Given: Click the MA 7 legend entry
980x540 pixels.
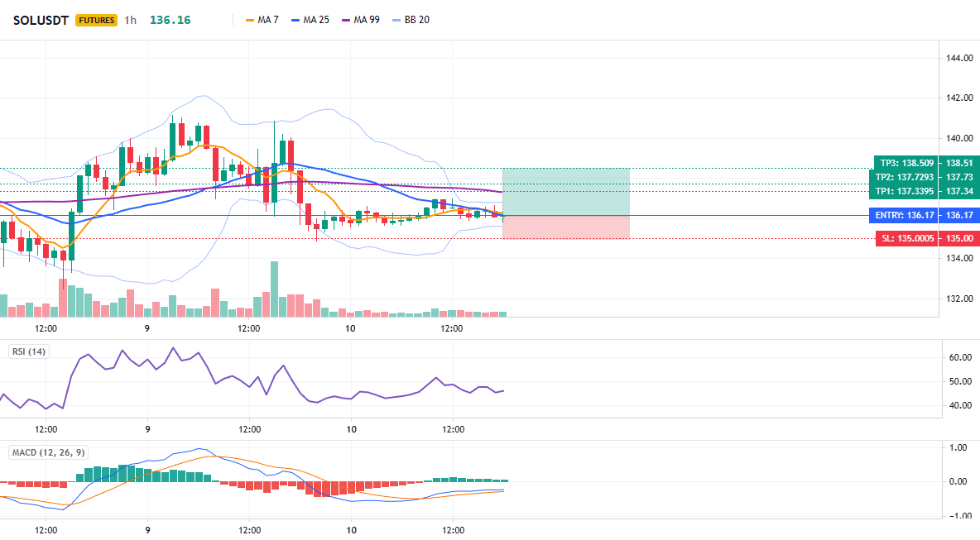Looking at the screenshot, I should click(262, 20).
